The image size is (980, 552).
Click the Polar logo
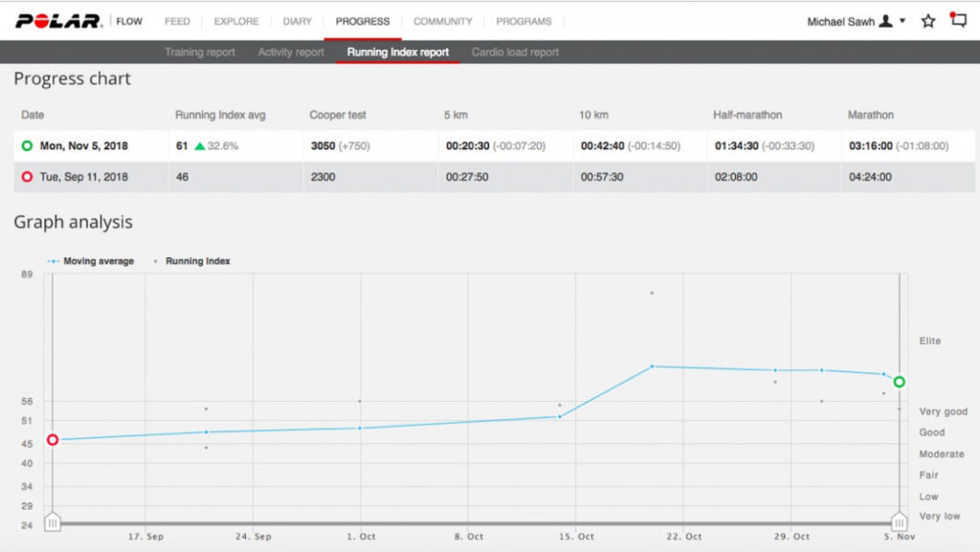coord(58,21)
